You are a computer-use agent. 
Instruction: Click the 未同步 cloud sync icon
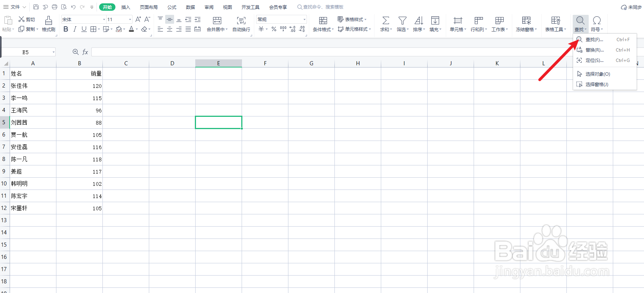click(631, 7)
